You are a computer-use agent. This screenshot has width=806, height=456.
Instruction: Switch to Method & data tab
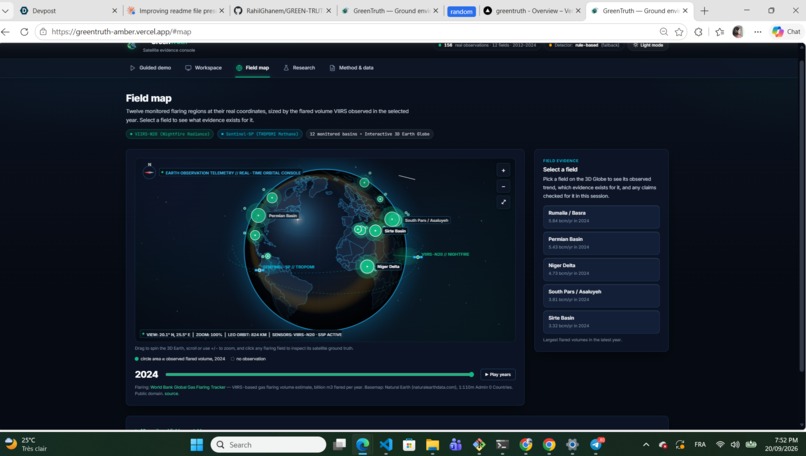[351, 68]
